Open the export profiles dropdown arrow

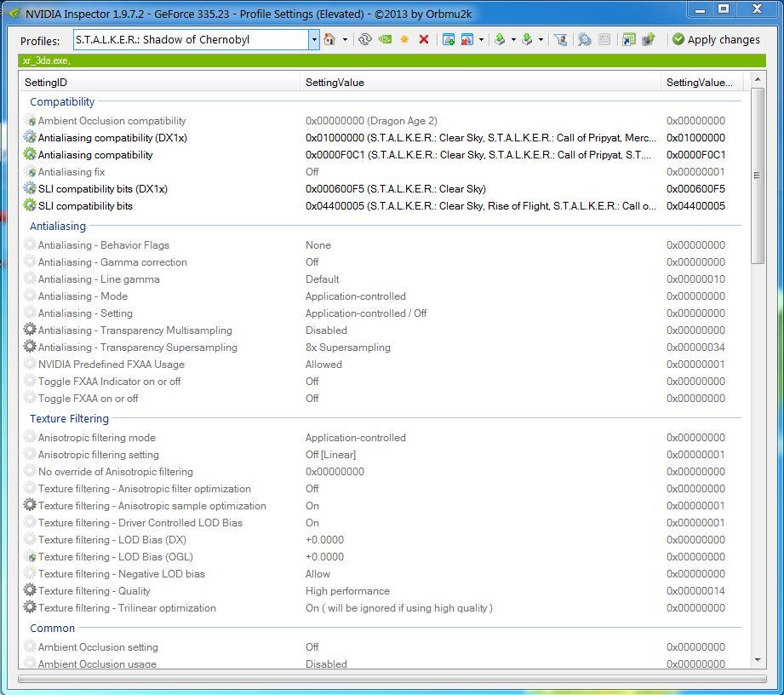[x=513, y=39]
